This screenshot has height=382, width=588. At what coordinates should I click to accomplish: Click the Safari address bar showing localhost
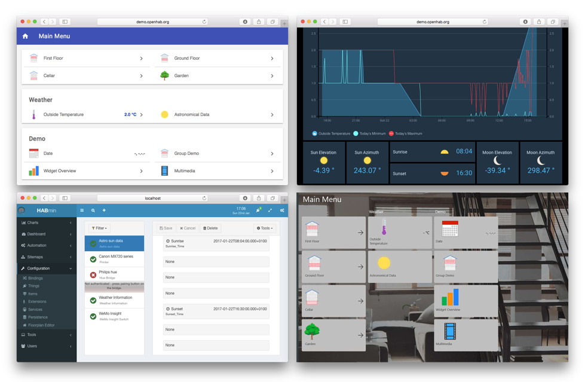pos(152,198)
